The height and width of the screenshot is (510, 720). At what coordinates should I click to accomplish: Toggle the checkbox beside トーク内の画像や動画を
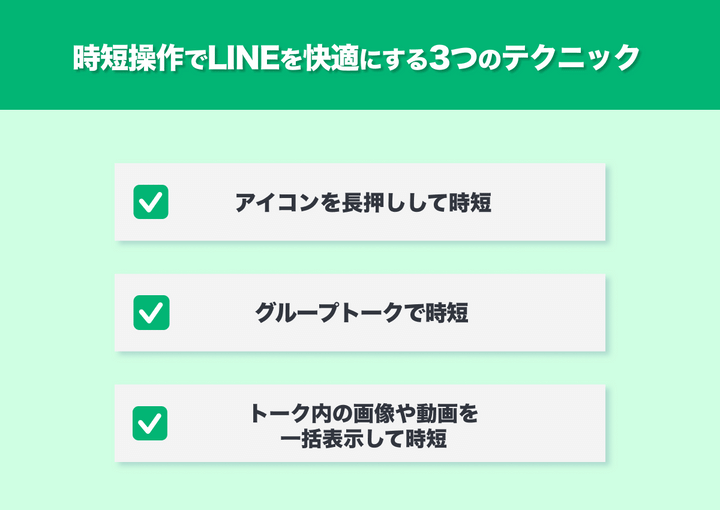150,423
